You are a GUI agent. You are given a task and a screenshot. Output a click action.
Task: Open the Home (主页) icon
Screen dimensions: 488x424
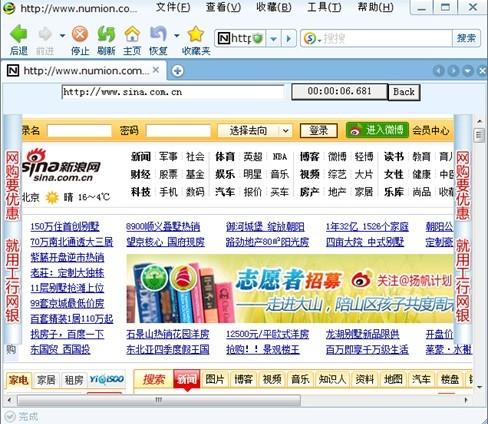point(132,34)
